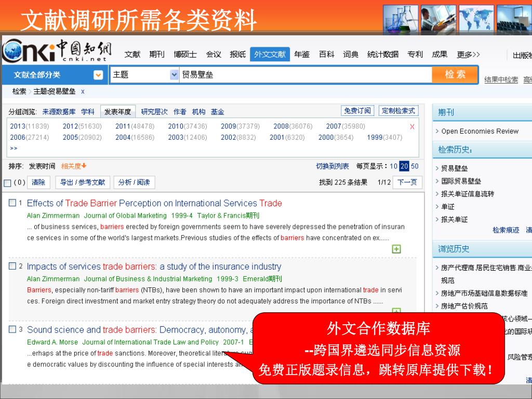Open the 年鉴 navigation tab
This screenshot has height=399, width=532.
click(x=302, y=54)
